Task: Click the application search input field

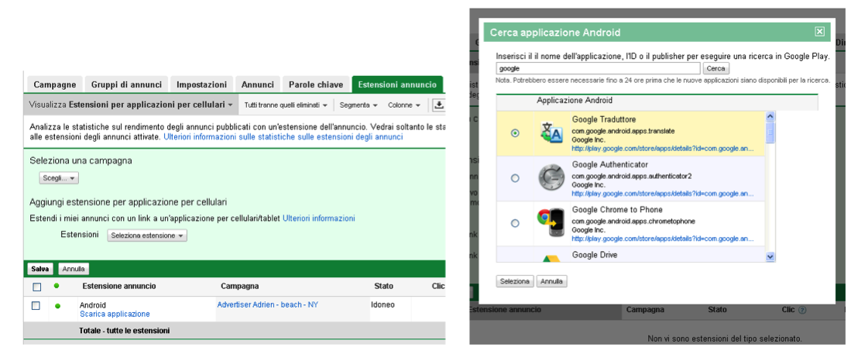Action: click(599, 69)
